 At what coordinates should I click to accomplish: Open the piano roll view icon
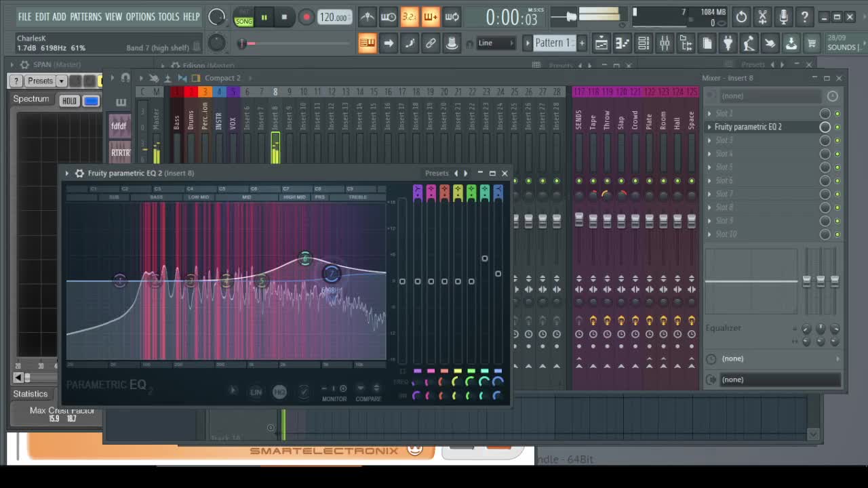coord(622,44)
